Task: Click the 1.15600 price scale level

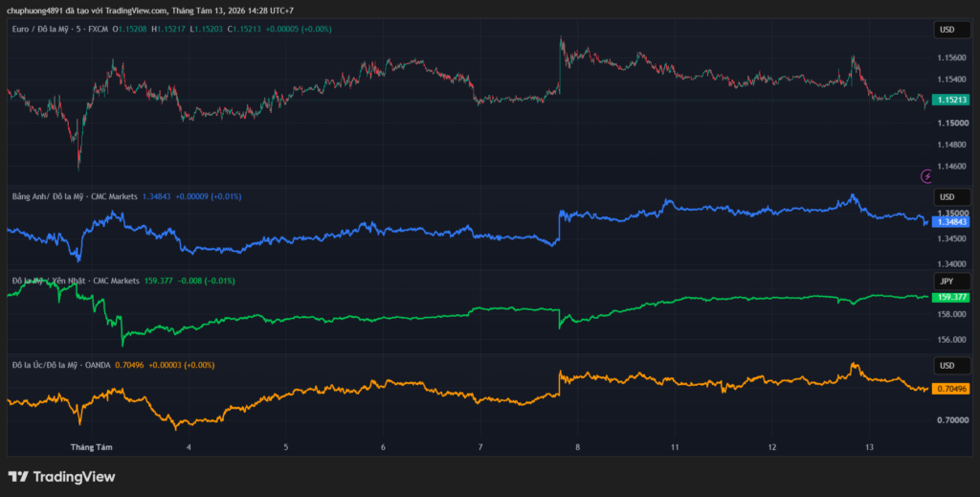Action: pyautogui.click(x=951, y=57)
